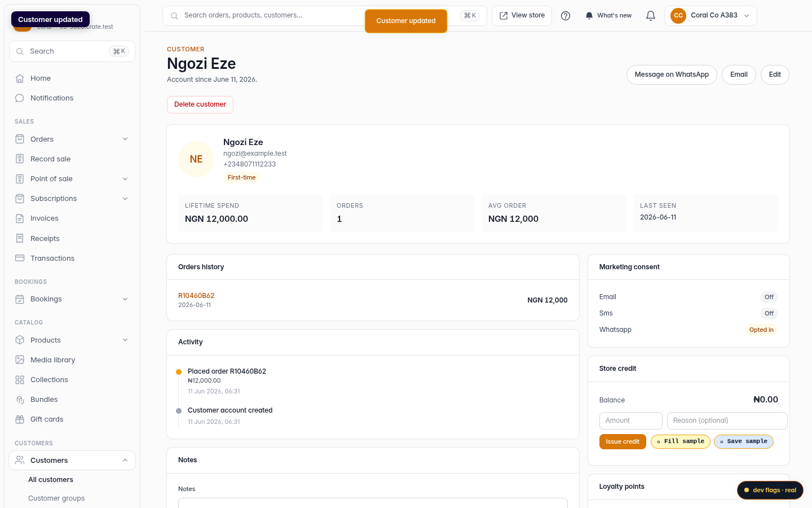The width and height of the screenshot is (812, 508).
Task: Click the First-time customer tag
Action: tap(241, 177)
